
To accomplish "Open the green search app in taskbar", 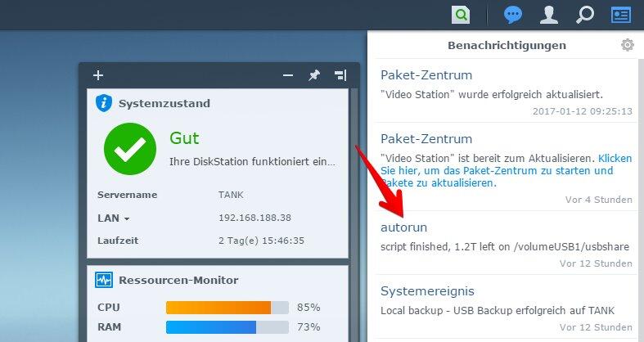I will [462, 15].
